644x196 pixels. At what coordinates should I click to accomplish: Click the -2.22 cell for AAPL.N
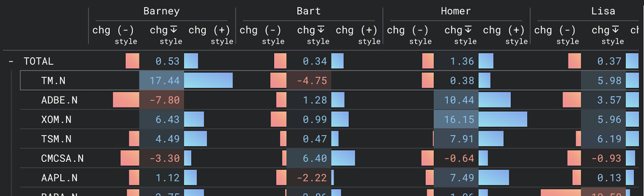[x=309, y=177]
